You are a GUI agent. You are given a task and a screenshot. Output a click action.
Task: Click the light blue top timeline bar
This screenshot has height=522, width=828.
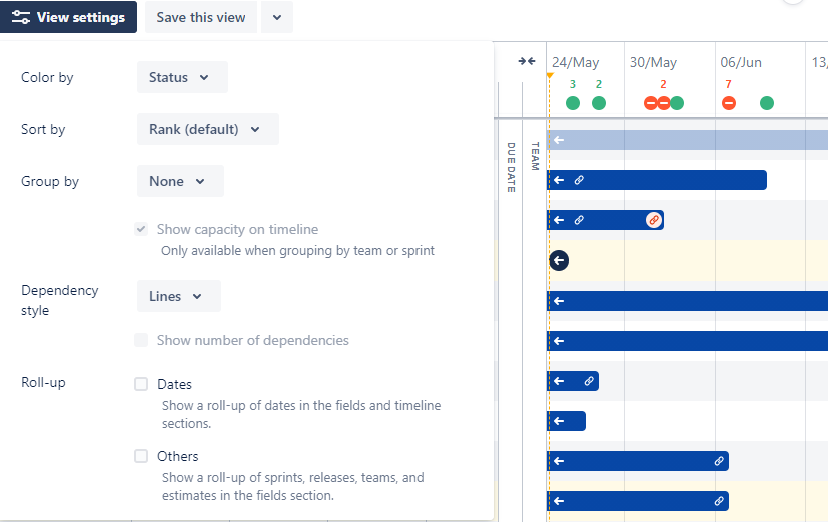(688, 140)
